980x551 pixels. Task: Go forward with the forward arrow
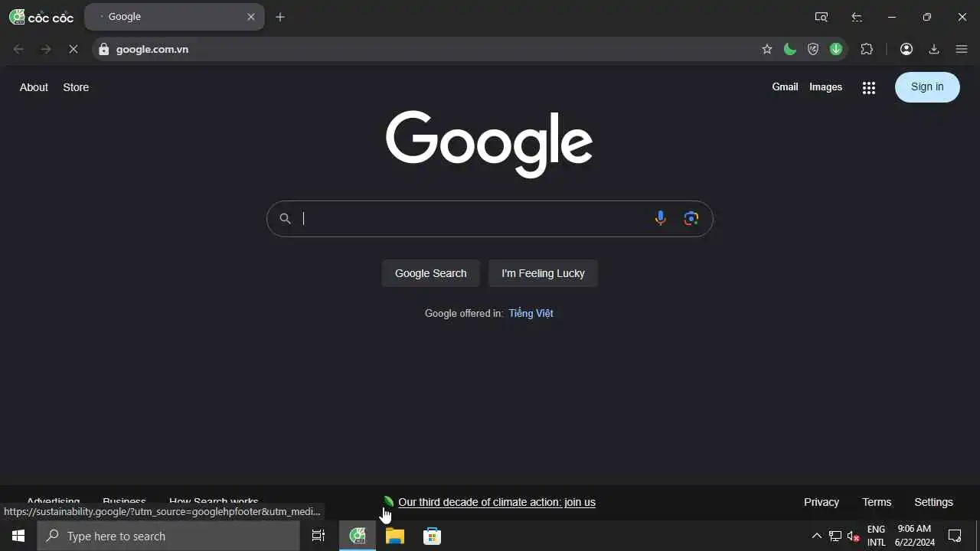[x=46, y=49]
